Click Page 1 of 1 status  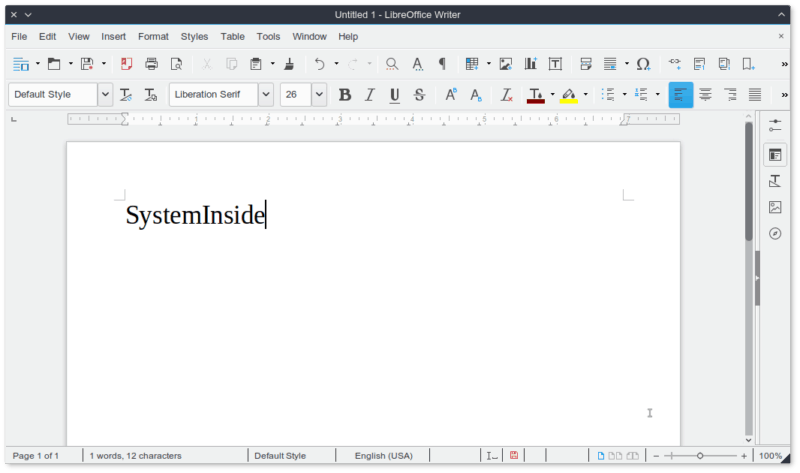pos(36,456)
